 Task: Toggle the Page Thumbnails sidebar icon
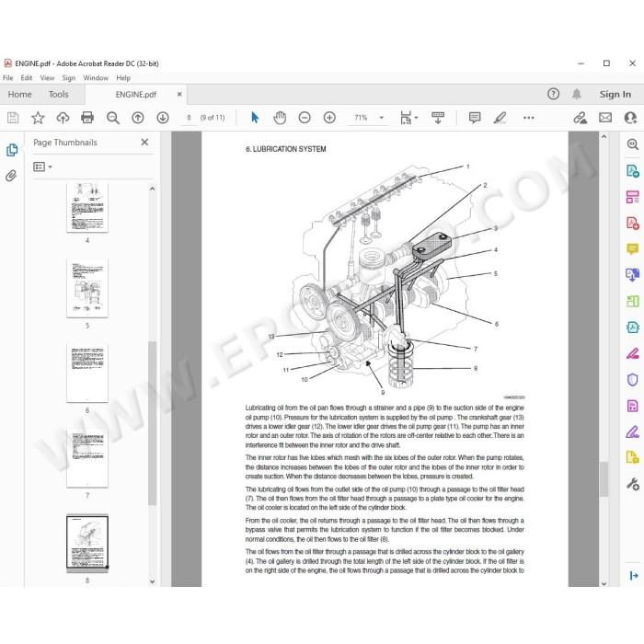[x=12, y=150]
